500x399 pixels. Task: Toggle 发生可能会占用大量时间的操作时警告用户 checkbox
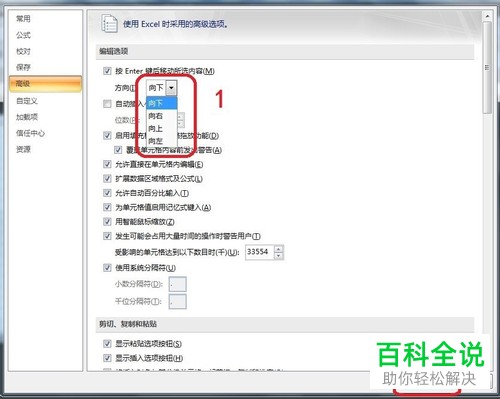pyautogui.click(x=107, y=236)
